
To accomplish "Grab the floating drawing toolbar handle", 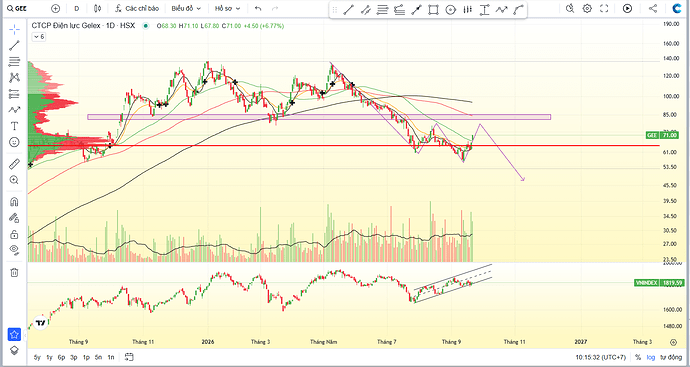I will [x=334, y=10].
